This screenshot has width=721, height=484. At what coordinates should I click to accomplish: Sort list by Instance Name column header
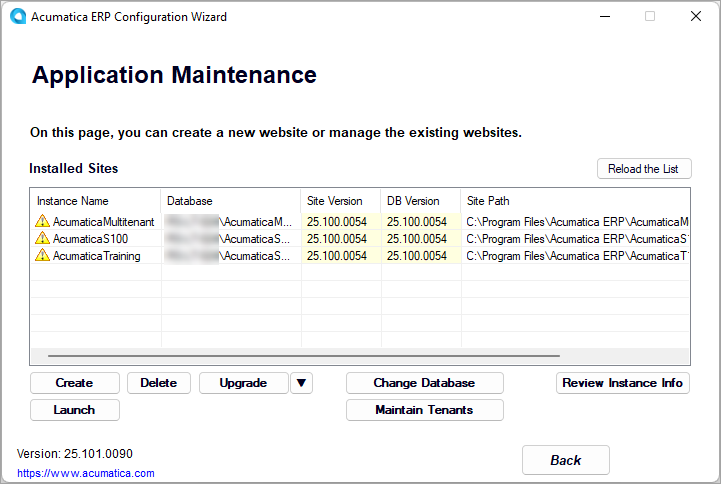coord(95,201)
